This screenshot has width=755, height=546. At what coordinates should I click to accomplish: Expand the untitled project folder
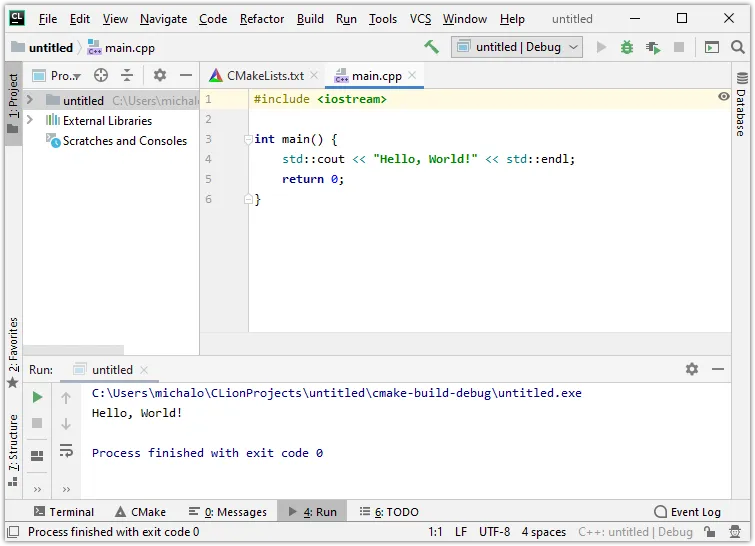coord(29,100)
